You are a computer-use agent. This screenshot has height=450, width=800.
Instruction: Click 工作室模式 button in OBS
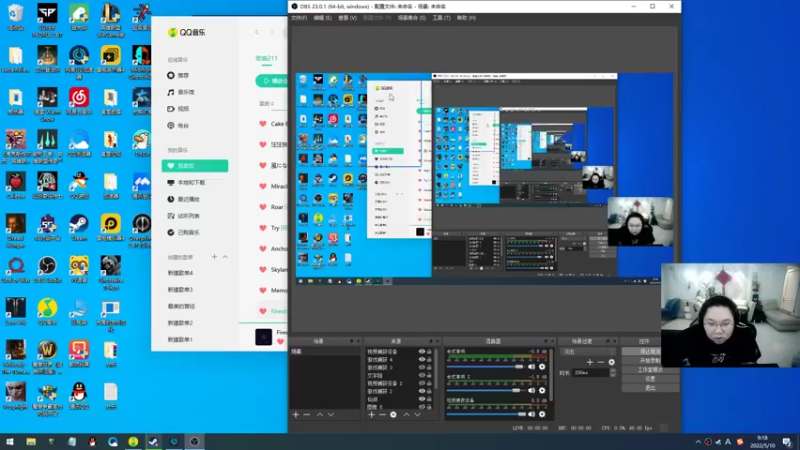650,370
